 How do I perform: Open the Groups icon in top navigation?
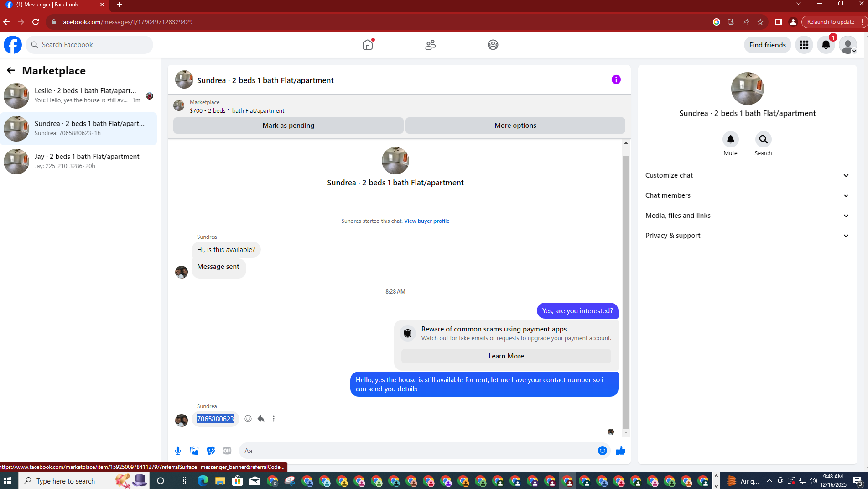(x=493, y=45)
